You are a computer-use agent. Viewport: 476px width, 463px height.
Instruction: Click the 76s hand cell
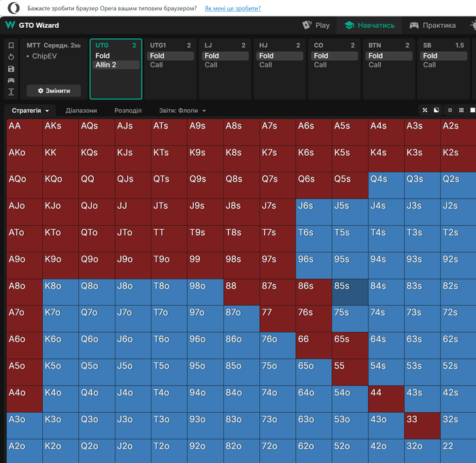(314, 319)
